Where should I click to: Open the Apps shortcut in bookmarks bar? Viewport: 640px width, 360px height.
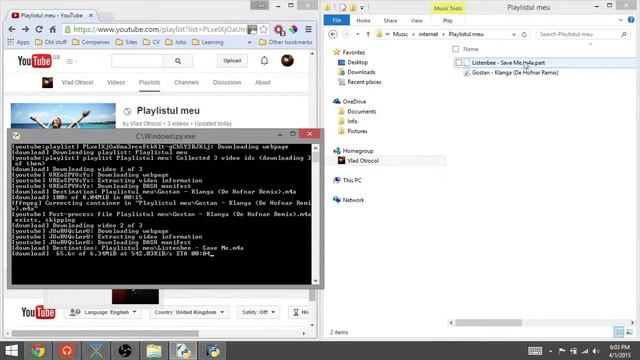click(19, 42)
